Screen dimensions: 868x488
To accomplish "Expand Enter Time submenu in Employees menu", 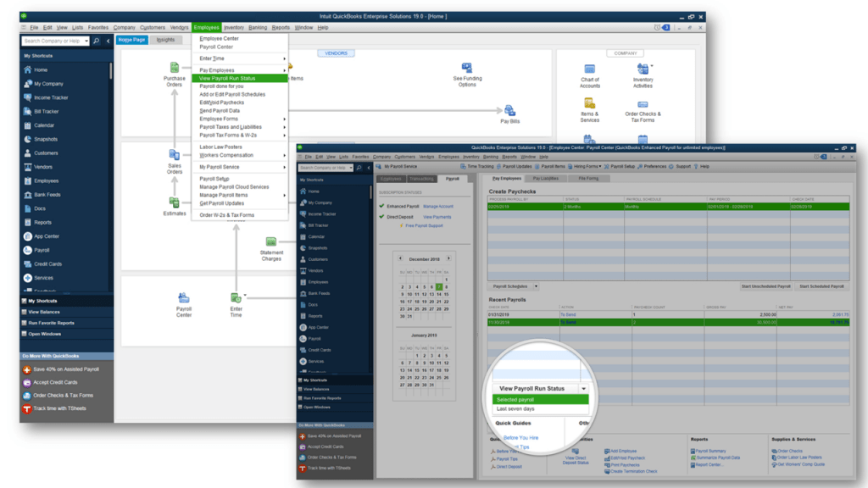I will (285, 58).
